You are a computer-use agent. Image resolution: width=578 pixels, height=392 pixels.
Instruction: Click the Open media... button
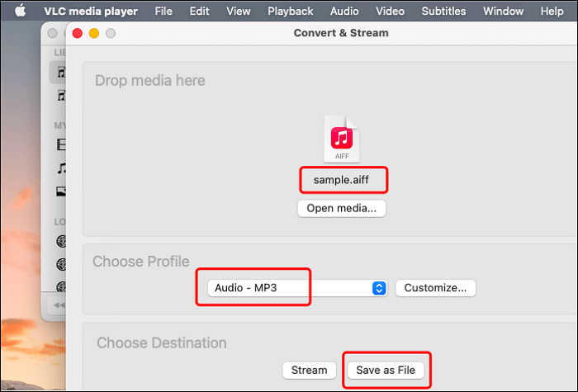coord(341,208)
